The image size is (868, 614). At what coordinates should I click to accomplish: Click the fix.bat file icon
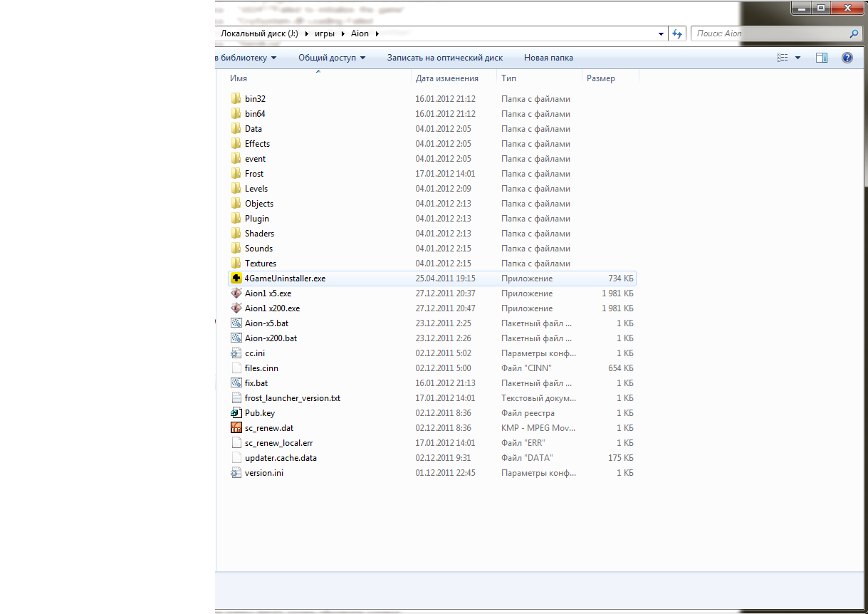(236, 383)
